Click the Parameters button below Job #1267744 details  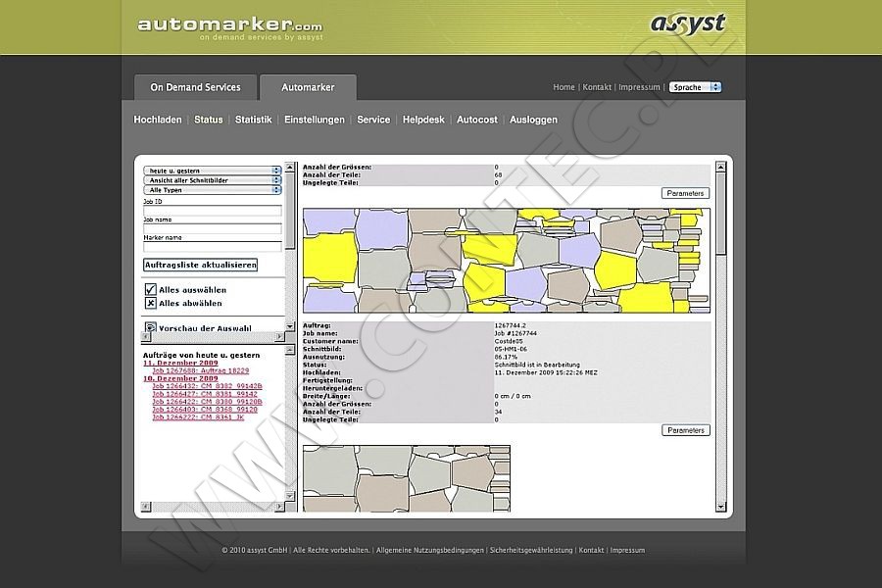tap(686, 430)
